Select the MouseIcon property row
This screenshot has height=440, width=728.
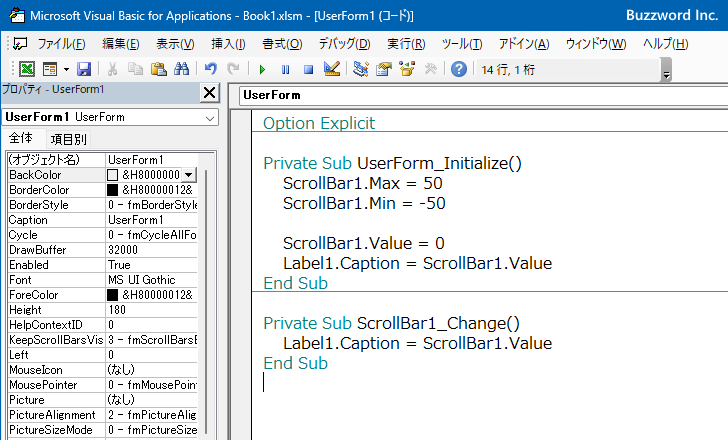click(x=102, y=370)
